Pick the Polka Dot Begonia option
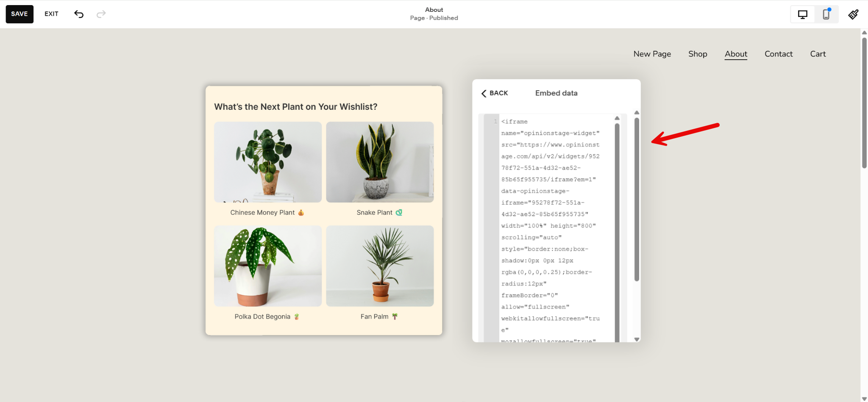The width and height of the screenshot is (868, 402). point(267,266)
